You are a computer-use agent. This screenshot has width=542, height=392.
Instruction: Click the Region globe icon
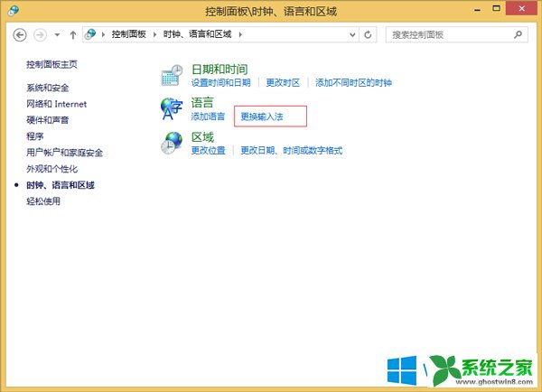click(x=172, y=143)
